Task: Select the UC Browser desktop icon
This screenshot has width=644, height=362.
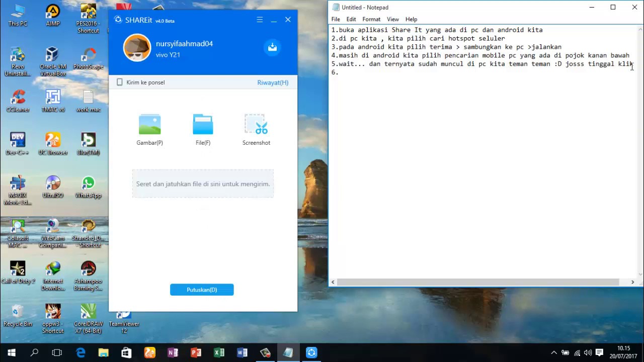Action: (53, 144)
